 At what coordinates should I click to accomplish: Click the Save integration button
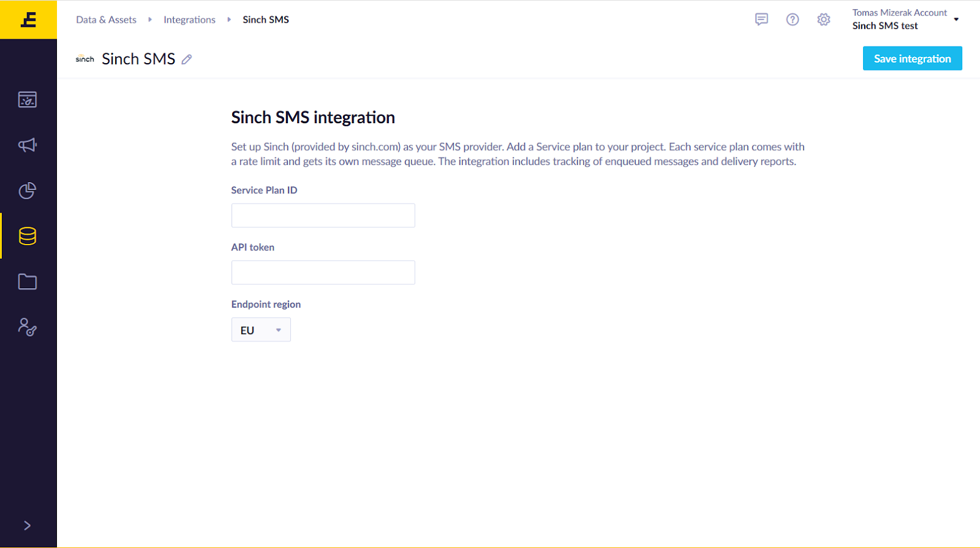pyautogui.click(x=912, y=58)
